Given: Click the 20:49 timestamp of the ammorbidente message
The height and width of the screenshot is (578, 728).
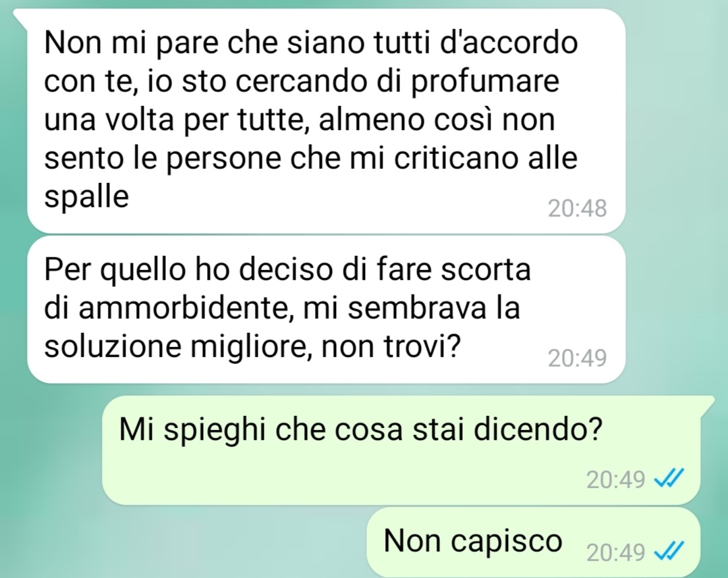Looking at the screenshot, I should [x=577, y=358].
